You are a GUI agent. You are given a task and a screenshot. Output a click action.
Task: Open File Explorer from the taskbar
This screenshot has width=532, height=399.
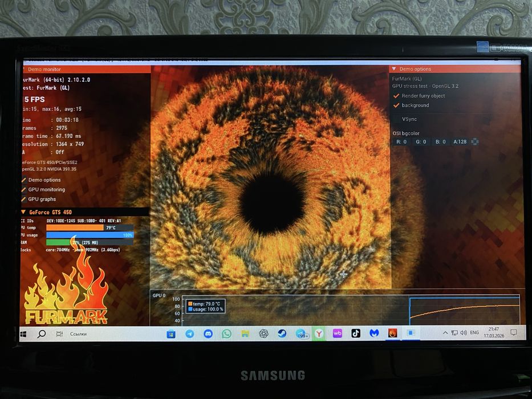coord(245,334)
